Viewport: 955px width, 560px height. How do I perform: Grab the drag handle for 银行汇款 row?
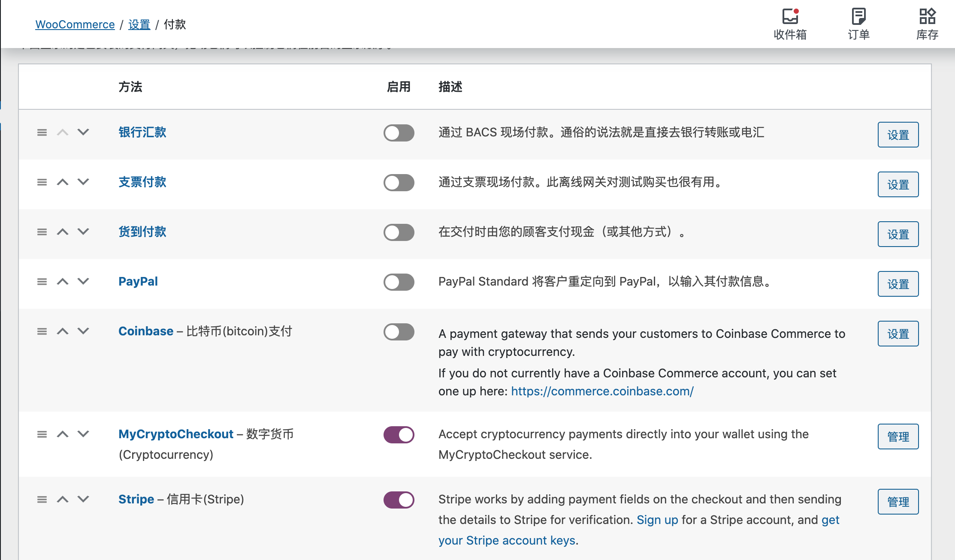click(x=42, y=132)
